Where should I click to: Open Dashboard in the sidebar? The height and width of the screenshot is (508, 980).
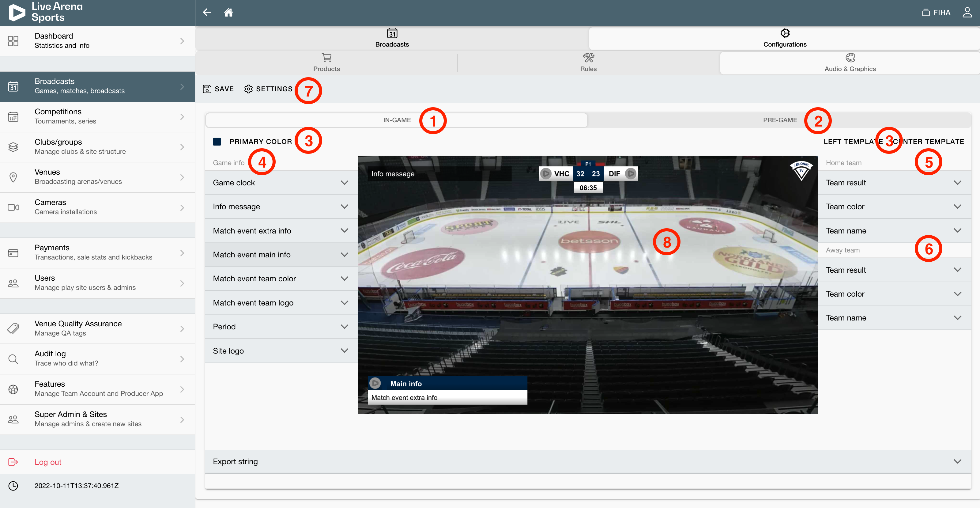97,41
